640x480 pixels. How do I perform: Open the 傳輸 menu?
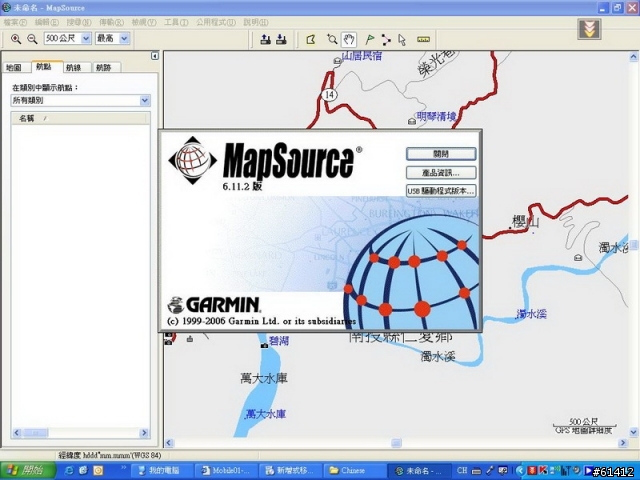coord(111,22)
